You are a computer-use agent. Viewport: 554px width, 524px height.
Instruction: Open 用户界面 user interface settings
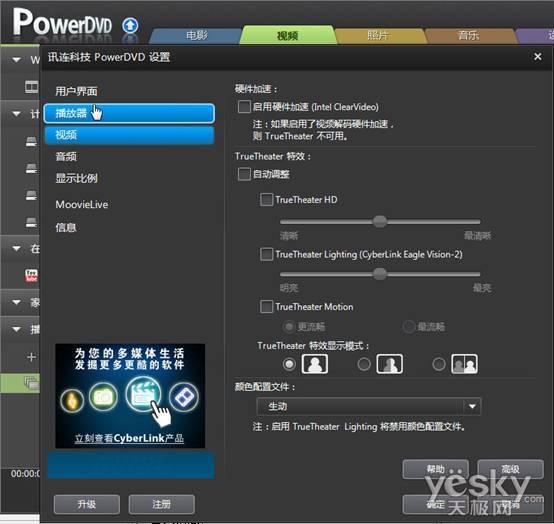point(76,91)
